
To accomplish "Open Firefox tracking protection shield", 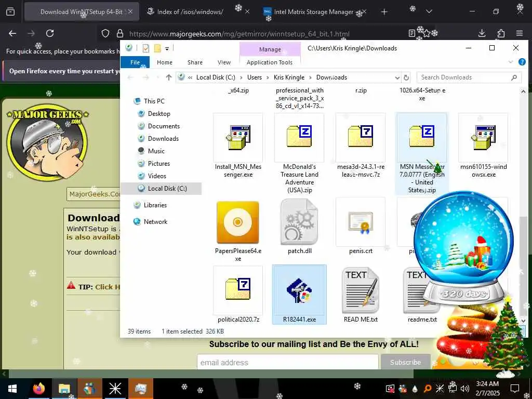I will (105, 33).
